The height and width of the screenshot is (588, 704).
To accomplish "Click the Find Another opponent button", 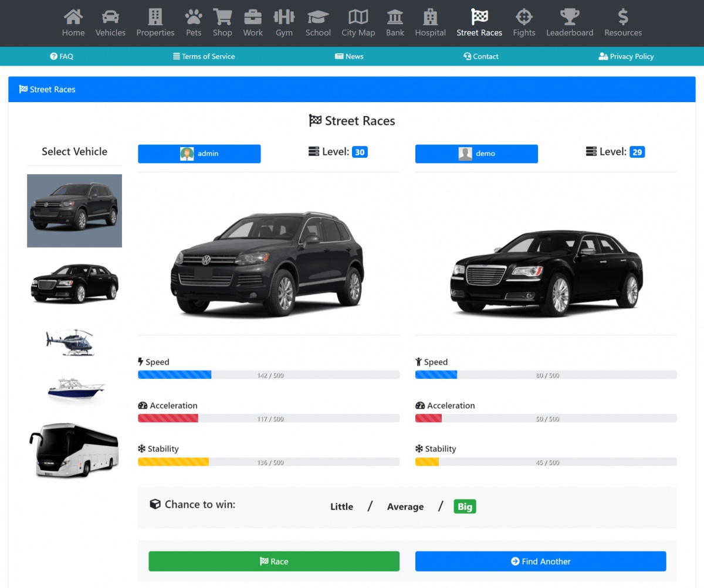I will click(540, 561).
